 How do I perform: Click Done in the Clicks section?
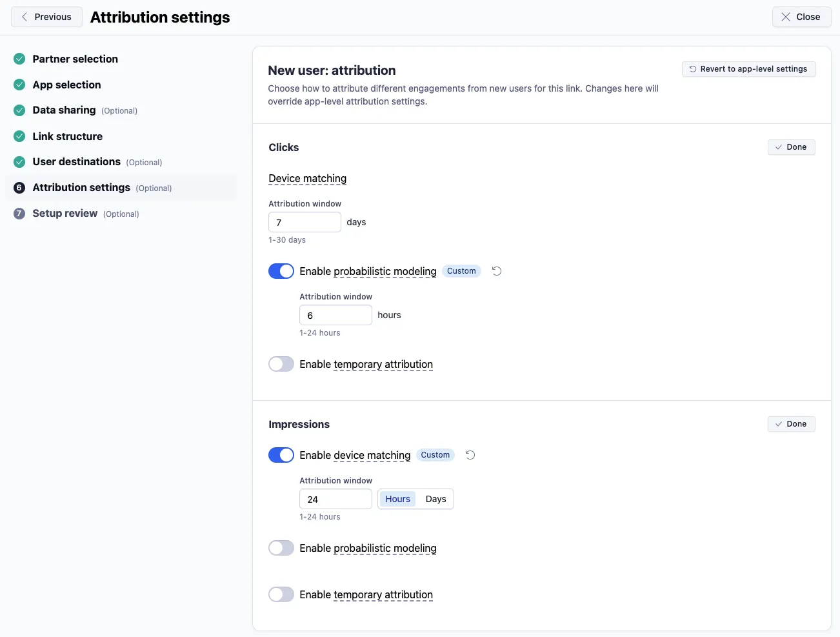coord(791,147)
